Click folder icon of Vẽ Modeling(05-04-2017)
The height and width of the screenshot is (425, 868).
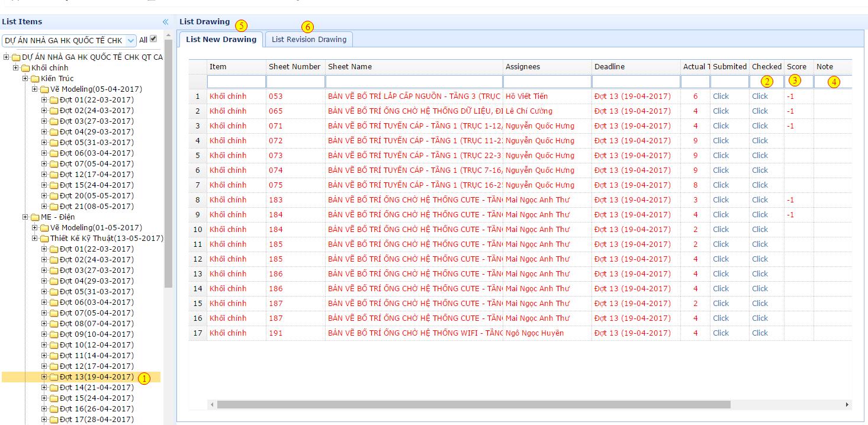(x=44, y=89)
